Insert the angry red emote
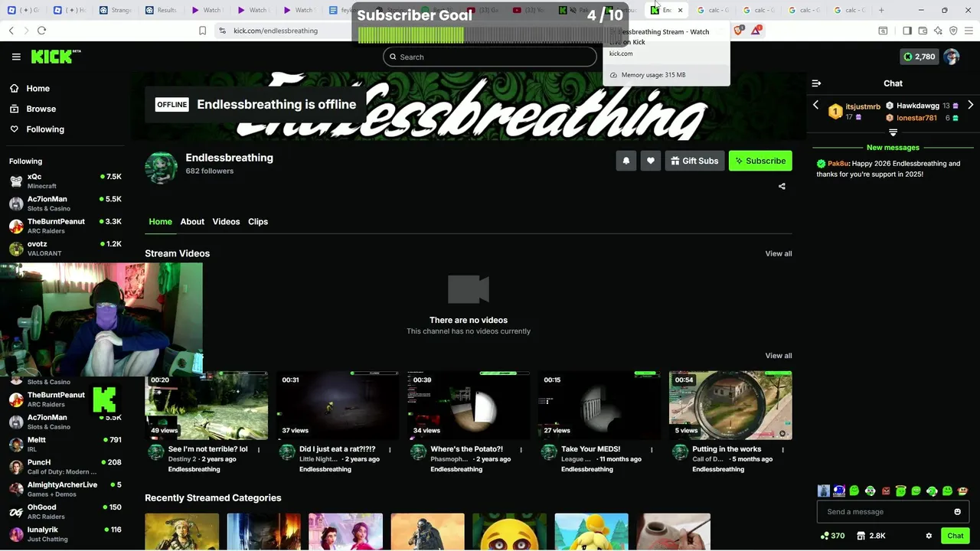 click(886, 491)
